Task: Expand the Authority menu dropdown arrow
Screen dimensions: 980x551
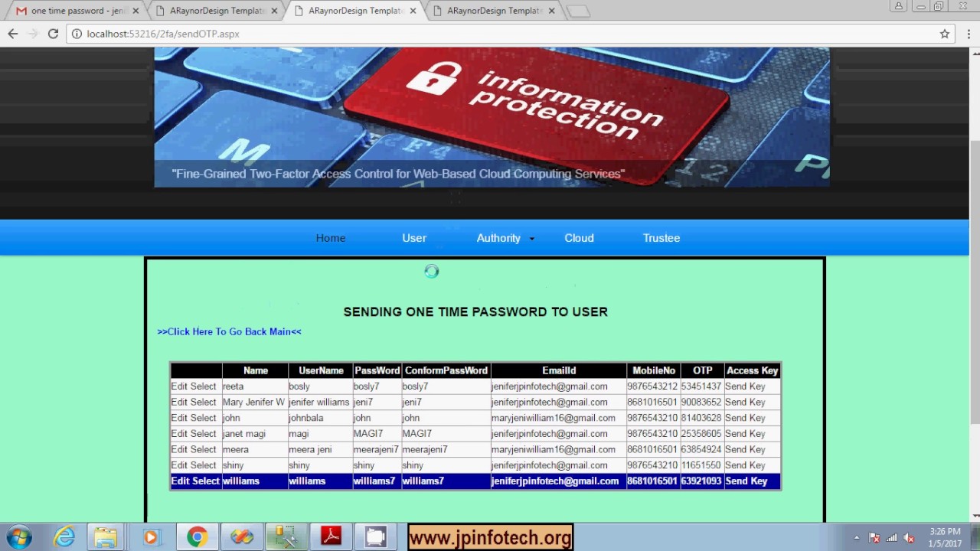Action: point(531,239)
